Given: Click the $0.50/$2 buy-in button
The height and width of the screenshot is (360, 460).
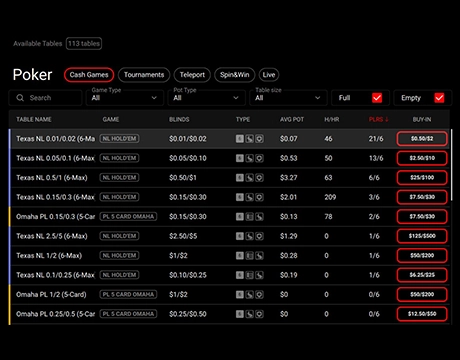Looking at the screenshot, I should pyautogui.click(x=422, y=139).
